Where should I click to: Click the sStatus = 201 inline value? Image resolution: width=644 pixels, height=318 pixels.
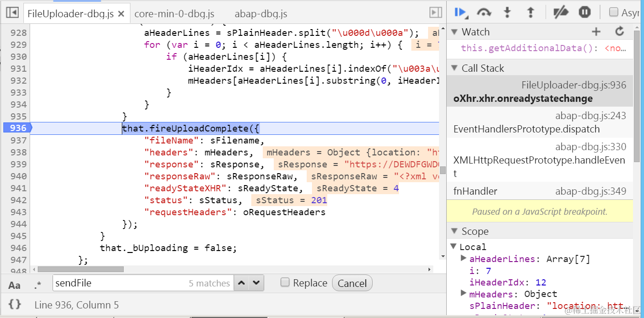click(289, 200)
